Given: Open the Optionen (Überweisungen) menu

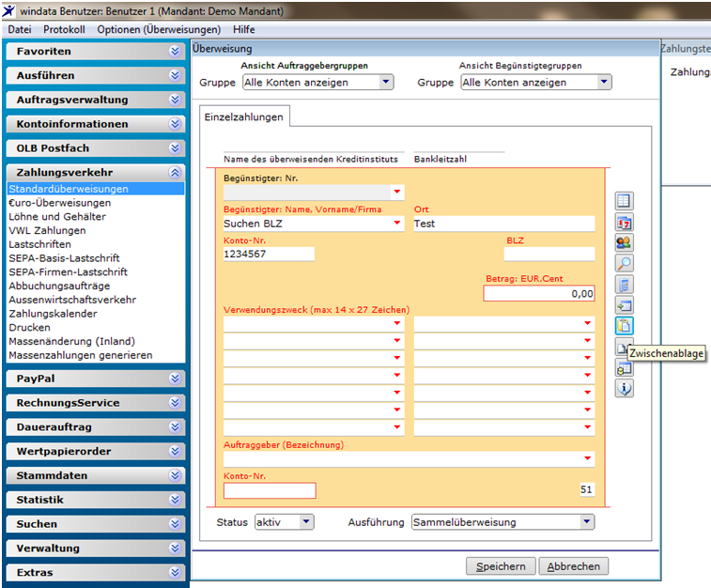Looking at the screenshot, I should 159,29.
